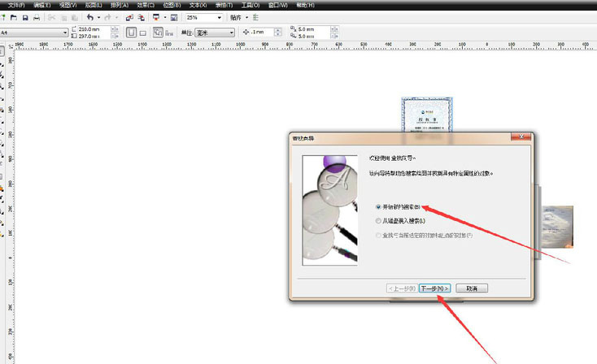Open the 窗口(W) menu
Viewport: 597px width, 364px height.
pos(278,6)
